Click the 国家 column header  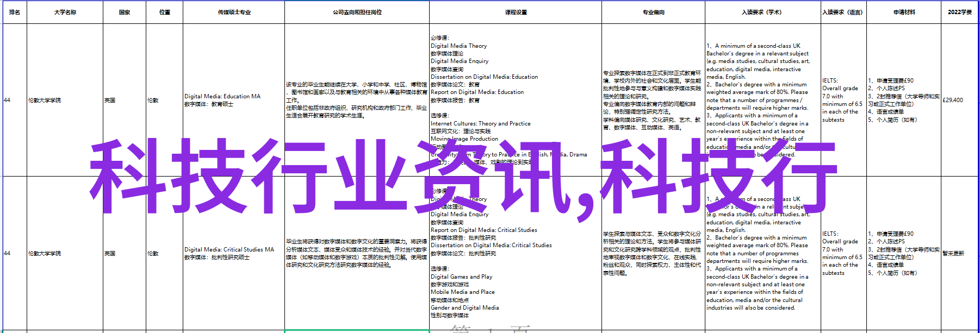click(125, 12)
